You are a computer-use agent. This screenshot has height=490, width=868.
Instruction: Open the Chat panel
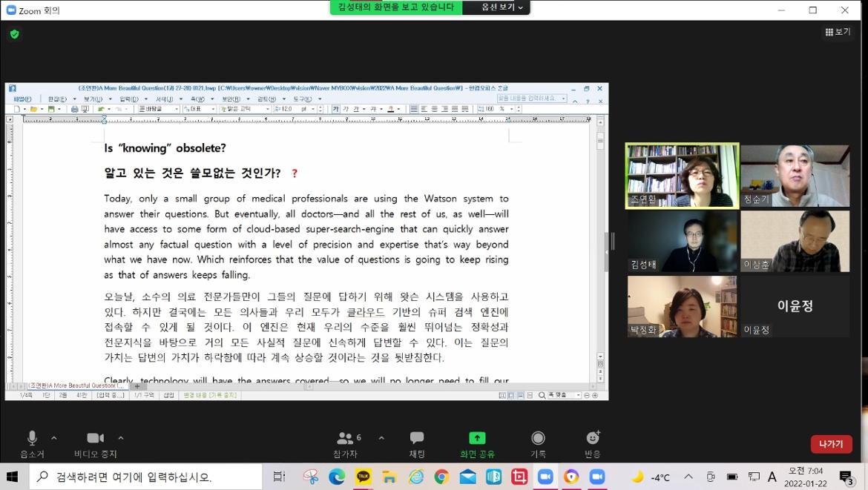[417, 438]
